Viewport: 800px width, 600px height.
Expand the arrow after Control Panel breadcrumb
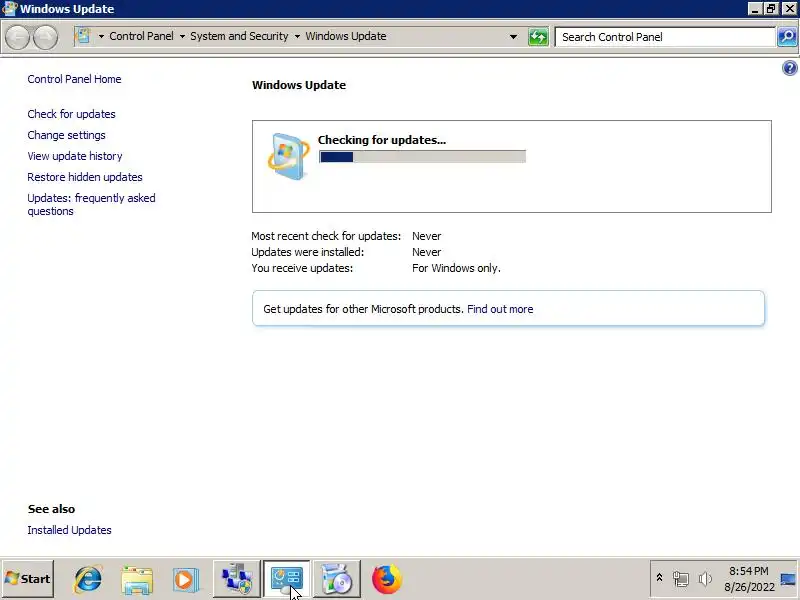tap(182, 36)
